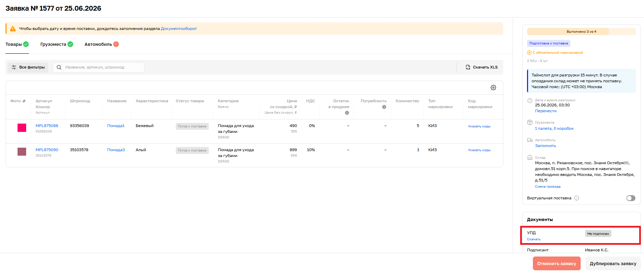Click Указать коды for Помада1
Viewport: 644px width, 272px height.
pyautogui.click(x=479, y=126)
